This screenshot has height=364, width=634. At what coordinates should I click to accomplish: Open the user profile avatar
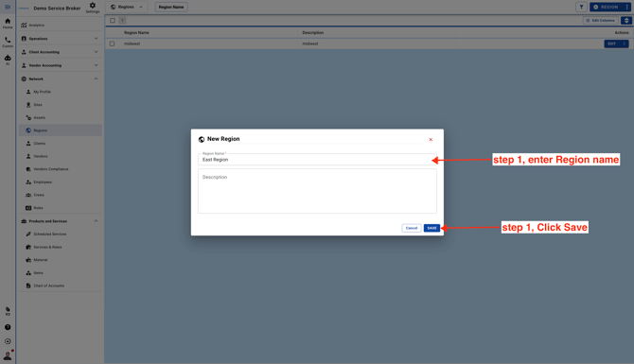(8, 355)
